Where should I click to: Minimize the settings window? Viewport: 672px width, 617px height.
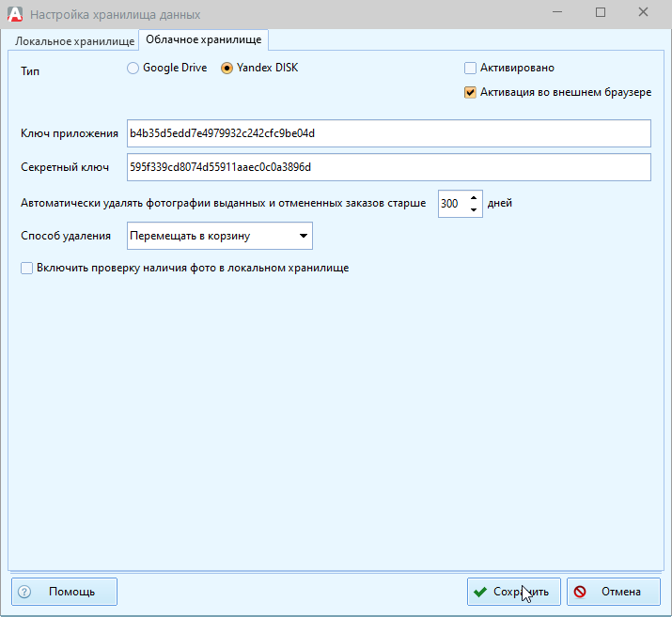coord(558,14)
